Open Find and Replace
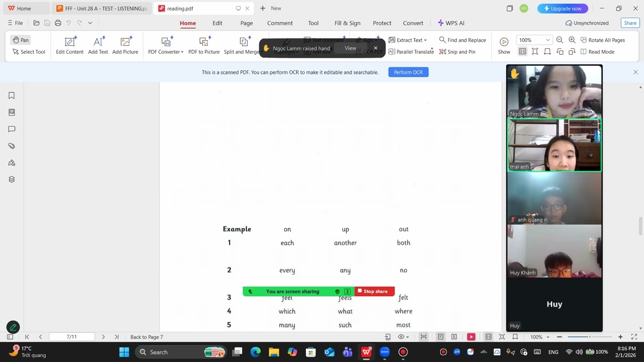This screenshot has height=362, width=644. [x=462, y=40]
